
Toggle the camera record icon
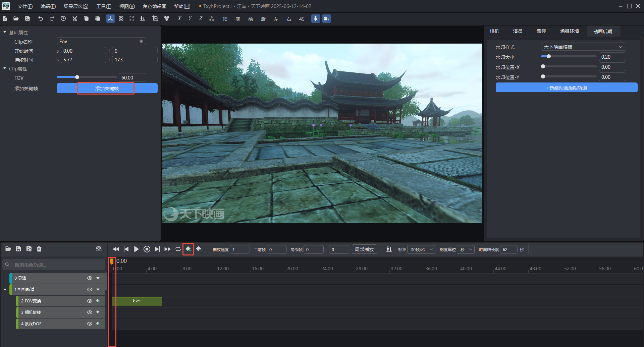tap(326, 19)
